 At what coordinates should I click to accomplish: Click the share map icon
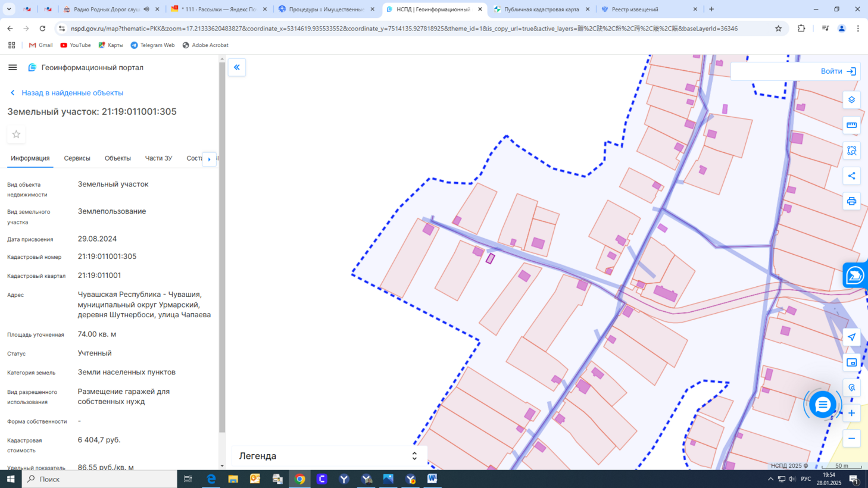[x=851, y=176]
